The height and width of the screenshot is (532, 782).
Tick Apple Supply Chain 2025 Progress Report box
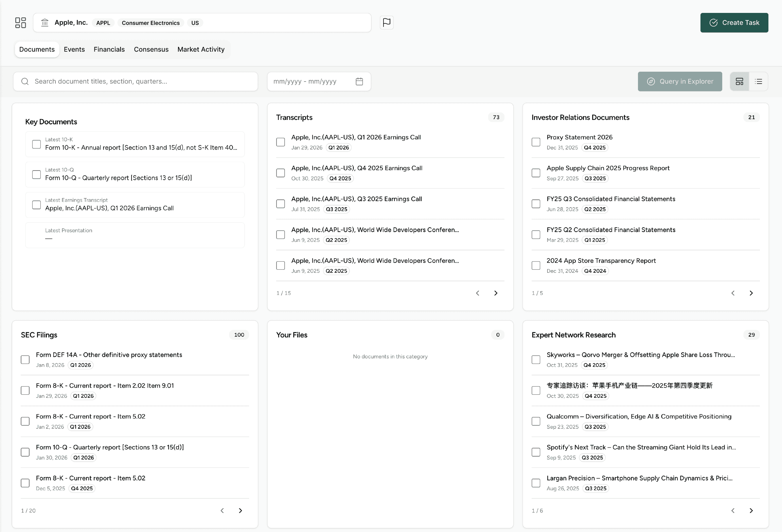point(536,173)
